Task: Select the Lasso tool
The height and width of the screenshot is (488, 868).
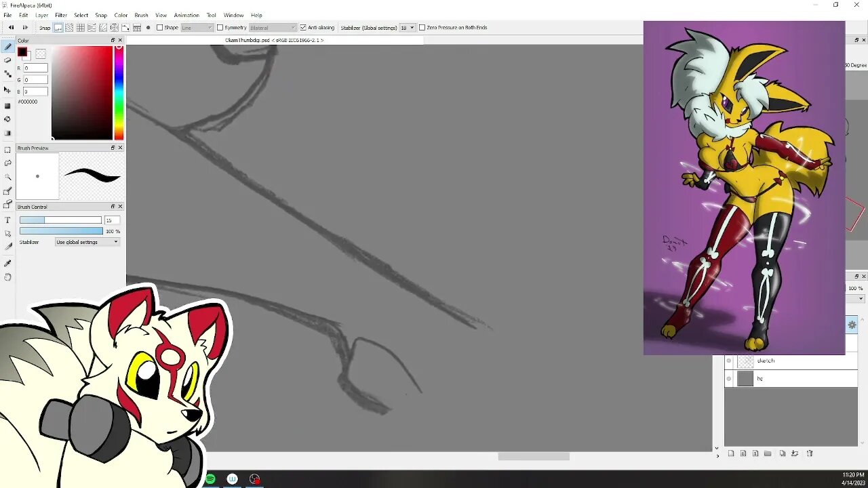Action: click(7, 163)
